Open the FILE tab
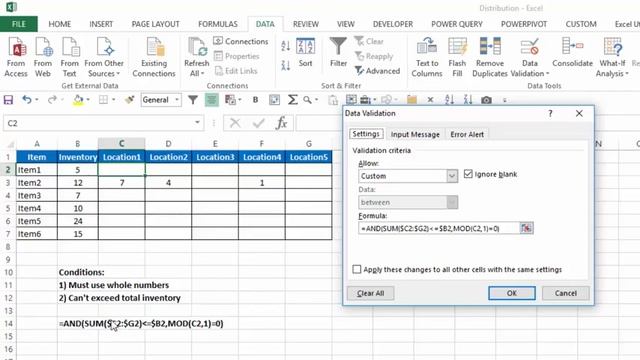The width and height of the screenshot is (640, 360). click(19, 24)
